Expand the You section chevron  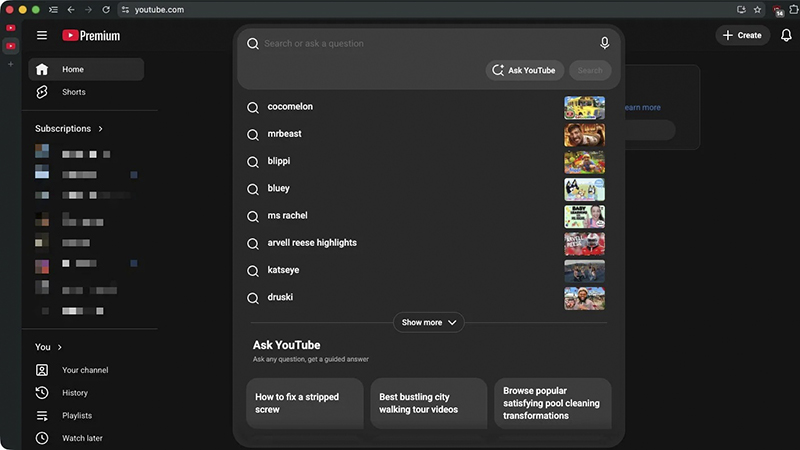pyautogui.click(x=60, y=347)
